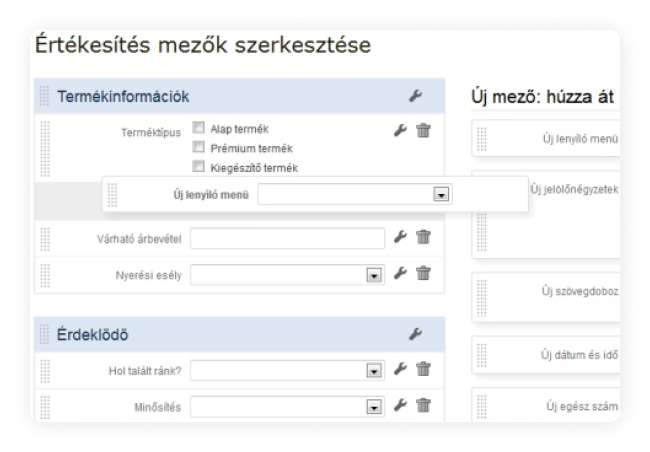
Task: Delete the Minősítés field
Action: coord(423,405)
